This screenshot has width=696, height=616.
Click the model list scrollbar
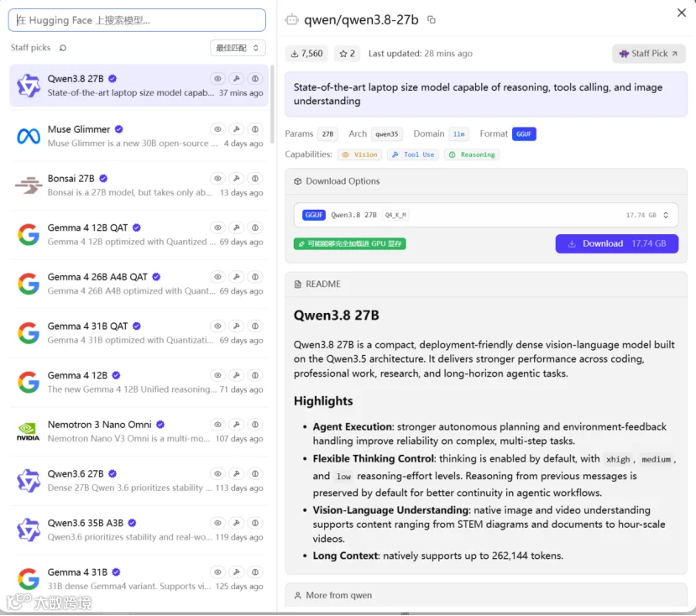(272, 104)
